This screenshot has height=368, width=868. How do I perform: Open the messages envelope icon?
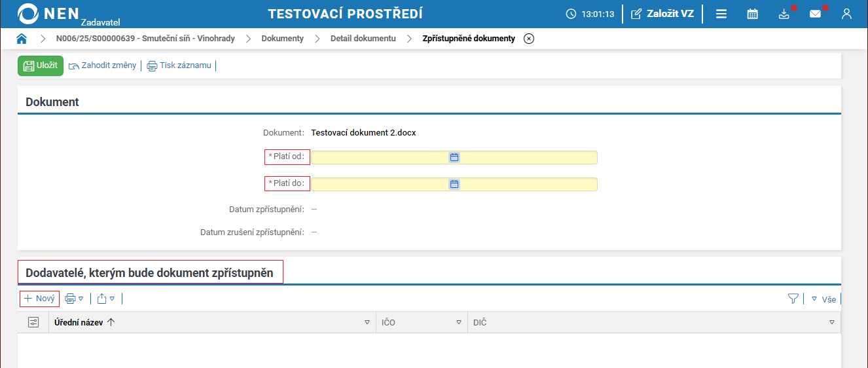point(815,14)
